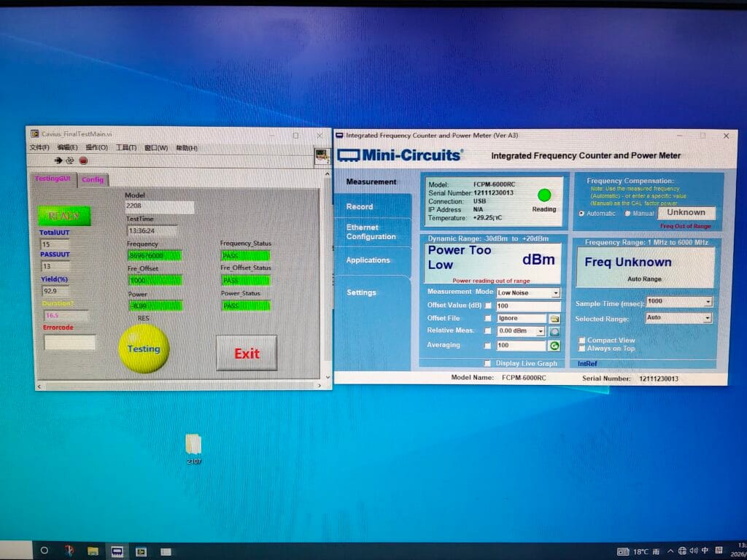Viewport: 747px width, 560px height.
Task: Click the Averaging count field showing 100
Action: click(x=521, y=346)
